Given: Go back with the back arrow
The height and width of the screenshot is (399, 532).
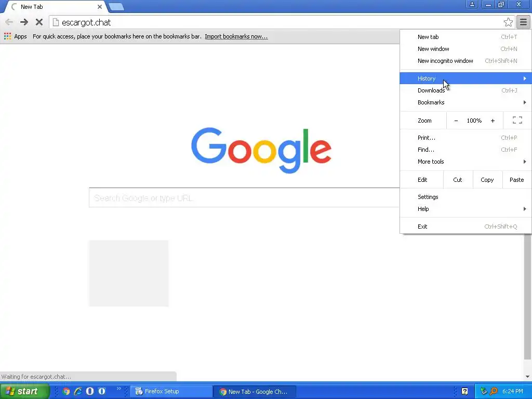Looking at the screenshot, I should click(x=9, y=22).
